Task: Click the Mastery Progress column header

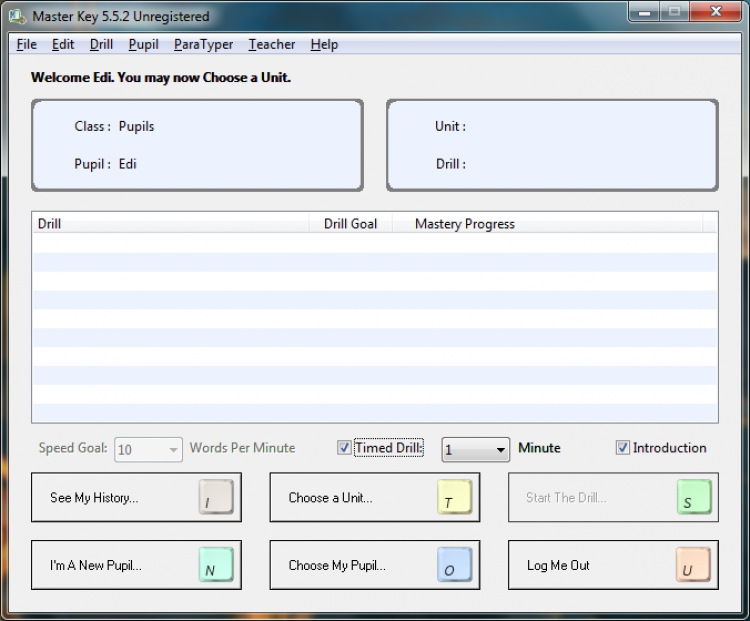Action: coord(547,223)
